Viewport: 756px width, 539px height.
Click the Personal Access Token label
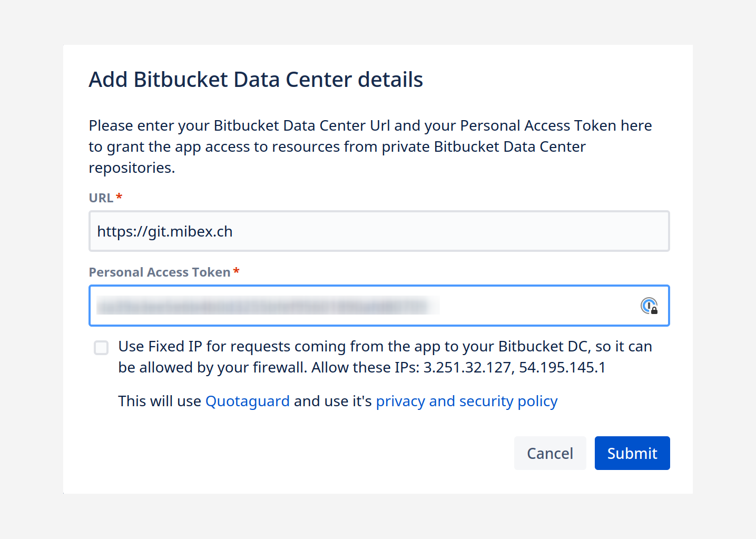[x=159, y=272]
